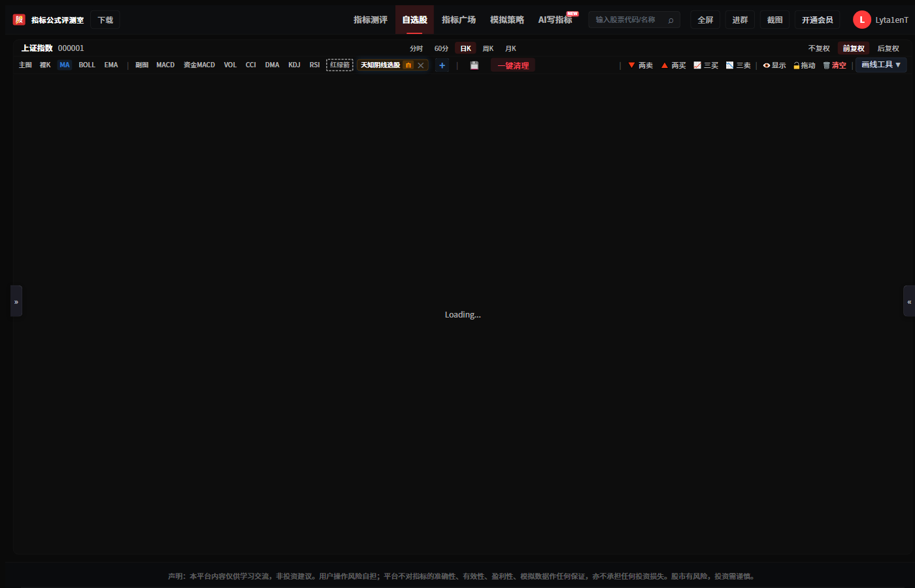Image resolution: width=915 pixels, height=588 pixels.
Task: Toggle the 拖动 lock
Action: [796, 65]
